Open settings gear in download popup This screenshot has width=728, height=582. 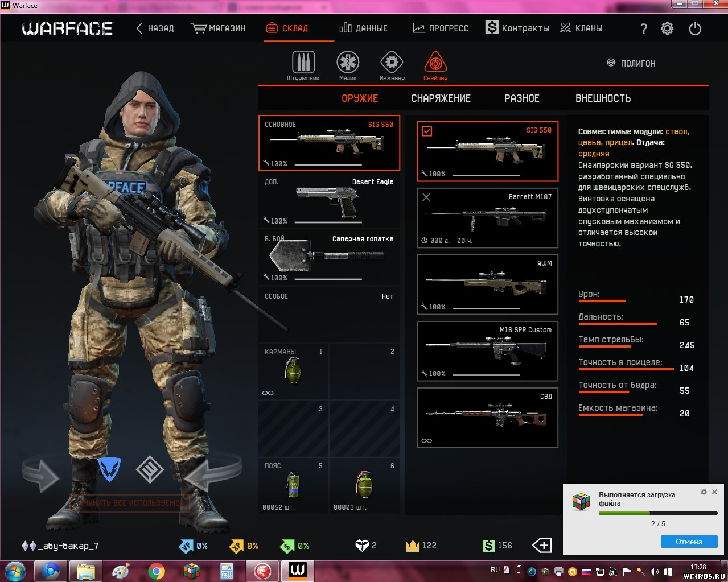pyautogui.click(x=704, y=492)
